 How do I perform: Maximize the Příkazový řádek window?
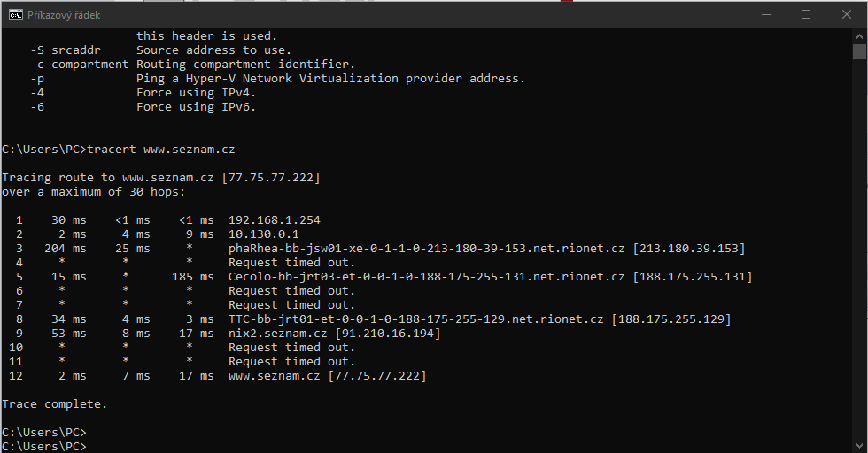tap(806, 15)
